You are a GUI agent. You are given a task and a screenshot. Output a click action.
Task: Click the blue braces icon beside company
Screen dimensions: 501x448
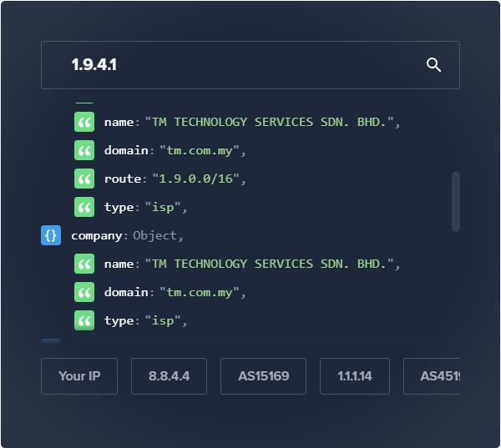(x=51, y=235)
